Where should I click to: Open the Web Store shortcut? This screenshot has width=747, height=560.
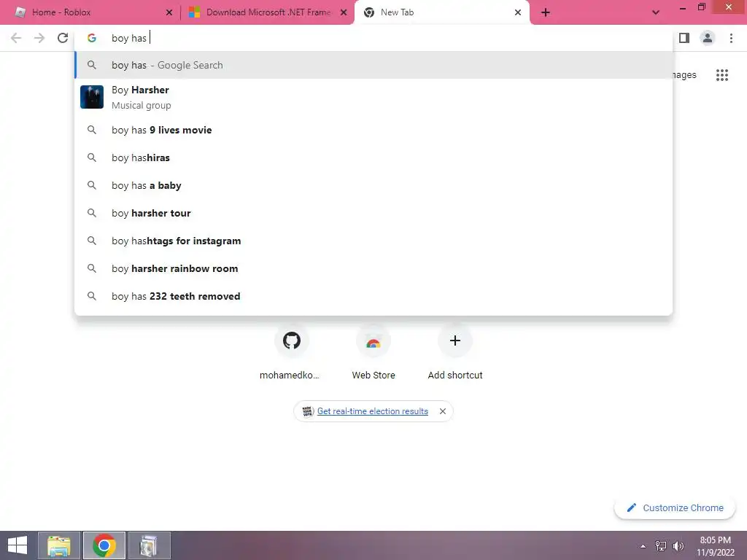pyautogui.click(x=373, y=352)
